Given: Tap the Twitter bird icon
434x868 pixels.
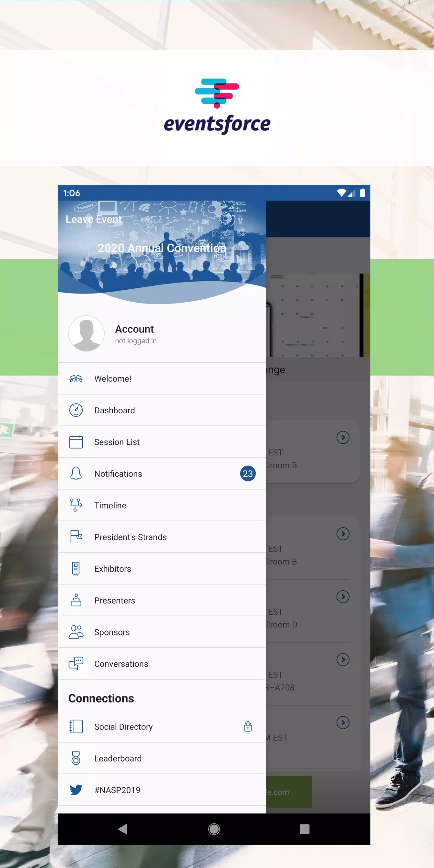Looking at the screenshot, I should click(76, 790).
